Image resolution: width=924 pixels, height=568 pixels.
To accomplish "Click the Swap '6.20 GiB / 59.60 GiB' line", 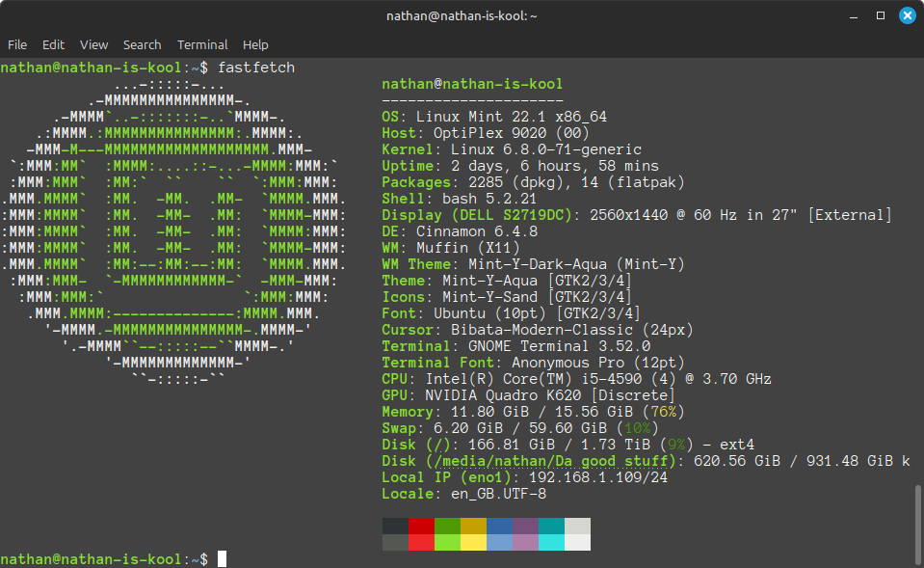I will (x=520, y=429).
